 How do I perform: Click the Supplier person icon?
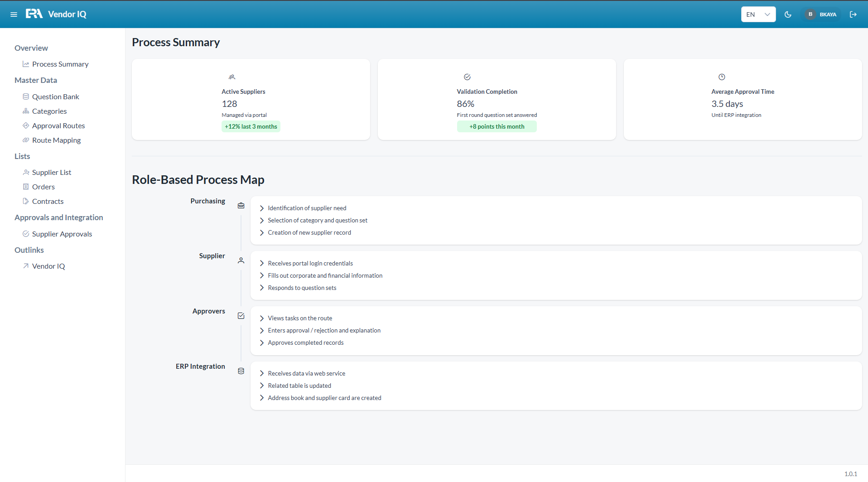[x=241, y=260]
